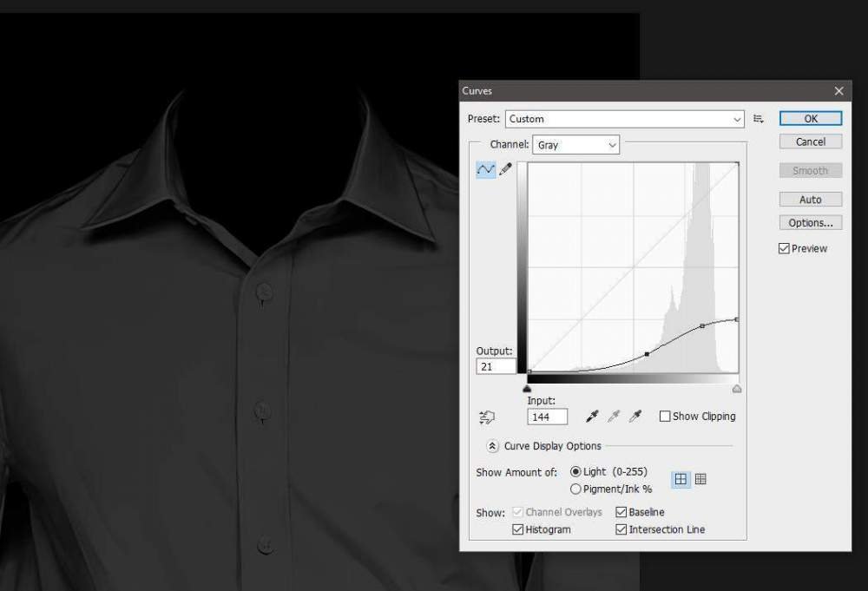Switch to simple grid display icon

coord(681,479)
